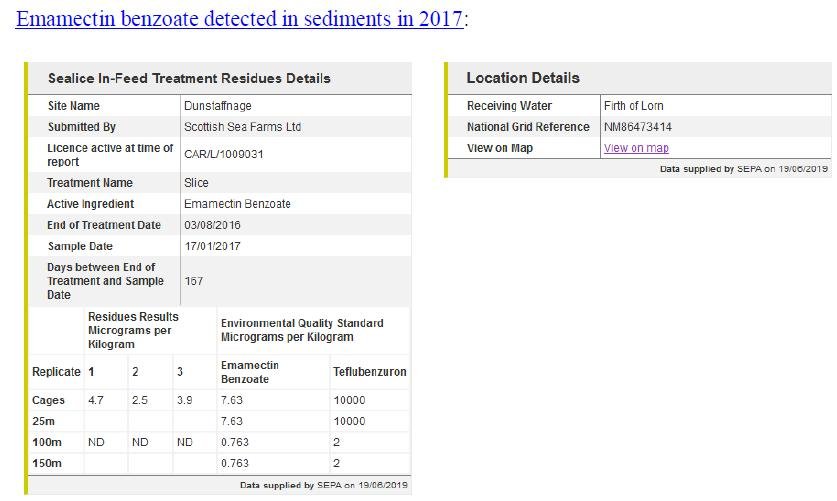Select the Emamectin Benzoate active ingredient value
This screenshot has height=501, width=837.
(237, 204)
